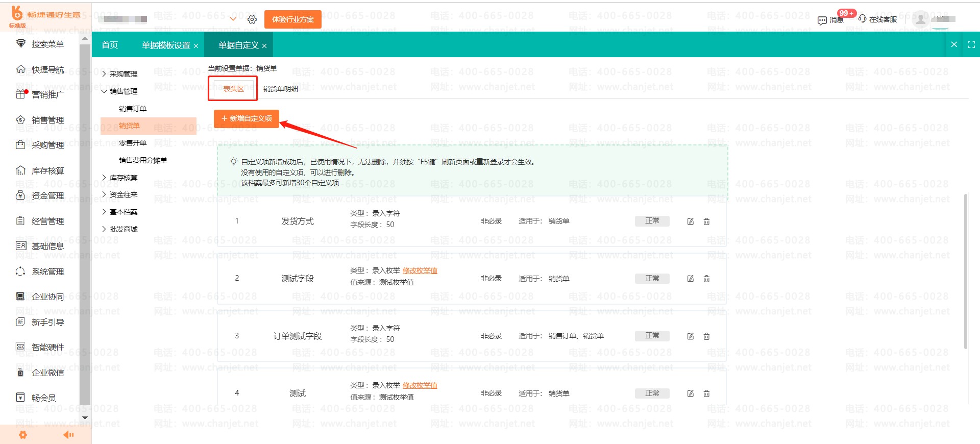Click the settings gear beside account name
Screen dimensions: 980x444
[x=252, y=19]
